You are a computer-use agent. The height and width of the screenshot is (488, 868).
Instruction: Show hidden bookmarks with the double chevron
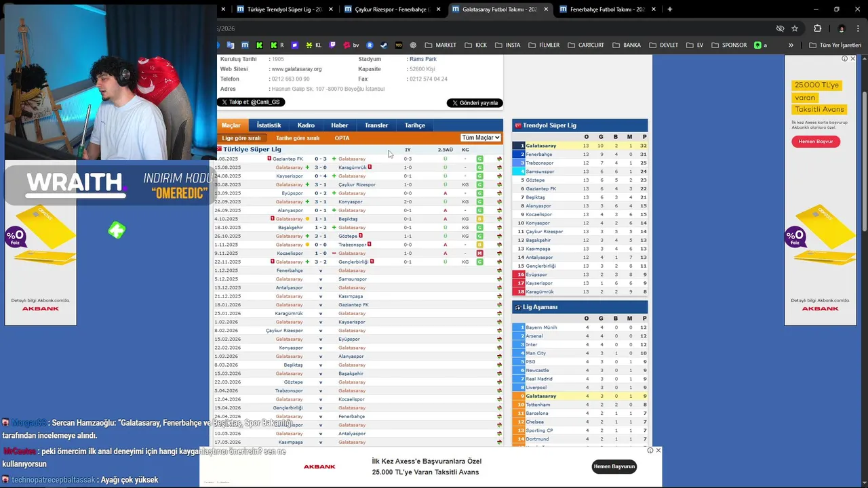click(791, 45)
